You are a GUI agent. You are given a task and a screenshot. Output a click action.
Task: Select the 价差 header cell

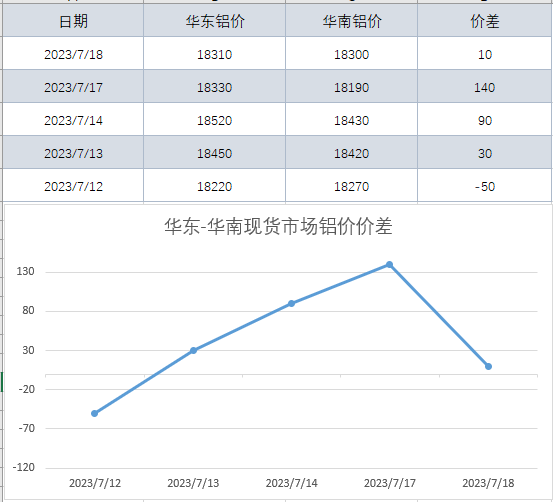[485, 20]
